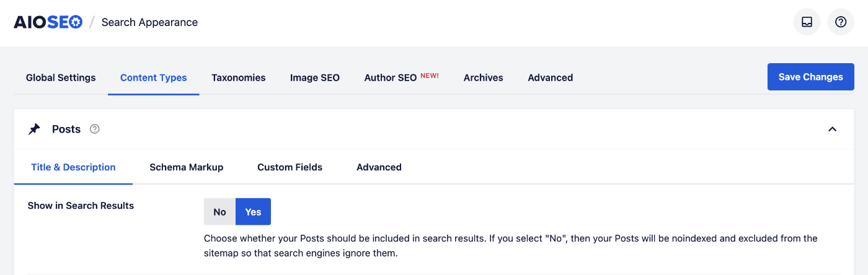Switch to the Archives tab
The width and height of the screenshot is (868, 275).
(x=484, y=78)
